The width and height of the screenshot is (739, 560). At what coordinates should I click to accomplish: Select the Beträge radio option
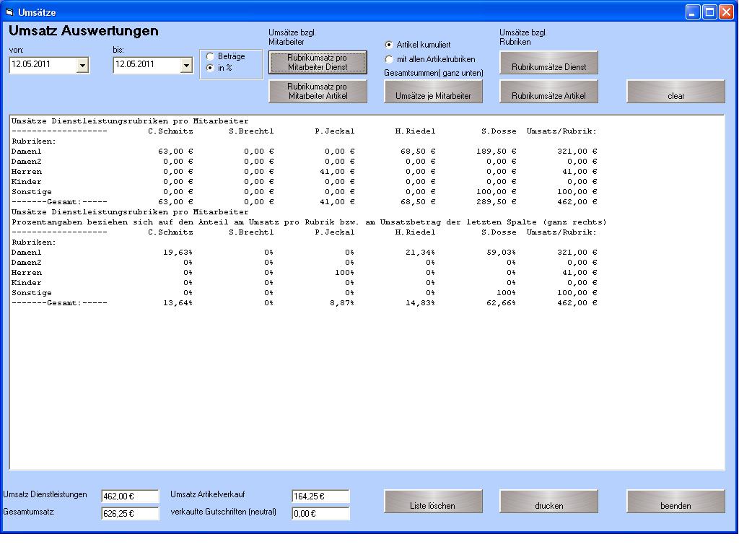[211, 56]
